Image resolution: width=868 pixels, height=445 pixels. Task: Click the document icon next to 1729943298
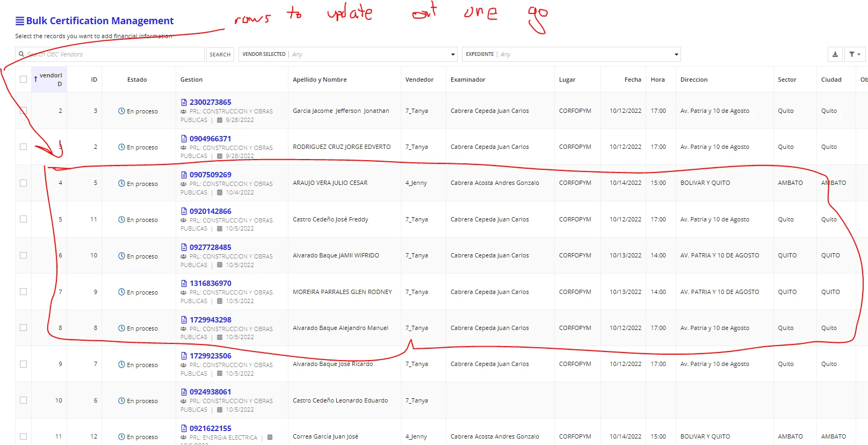(184, 320)
